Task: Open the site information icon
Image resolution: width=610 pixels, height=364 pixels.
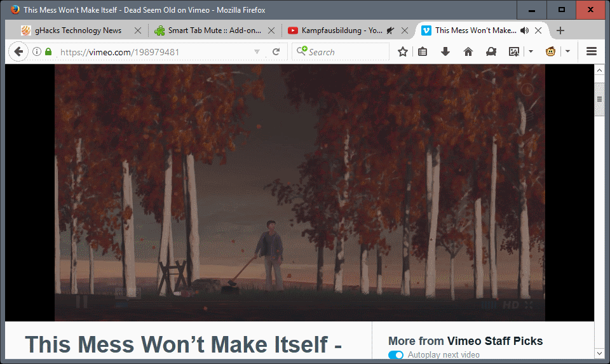Action: (x=37, y=51)
